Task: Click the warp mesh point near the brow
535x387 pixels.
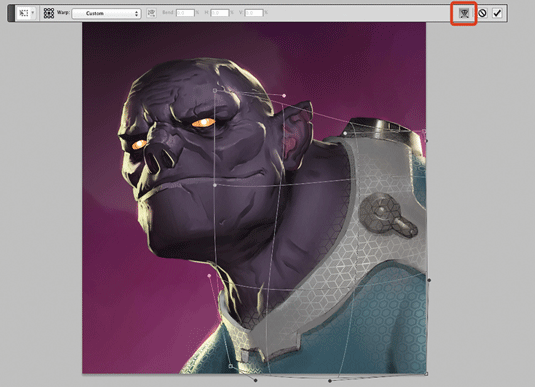Action: pyautogui.click(x=215, y=90)
